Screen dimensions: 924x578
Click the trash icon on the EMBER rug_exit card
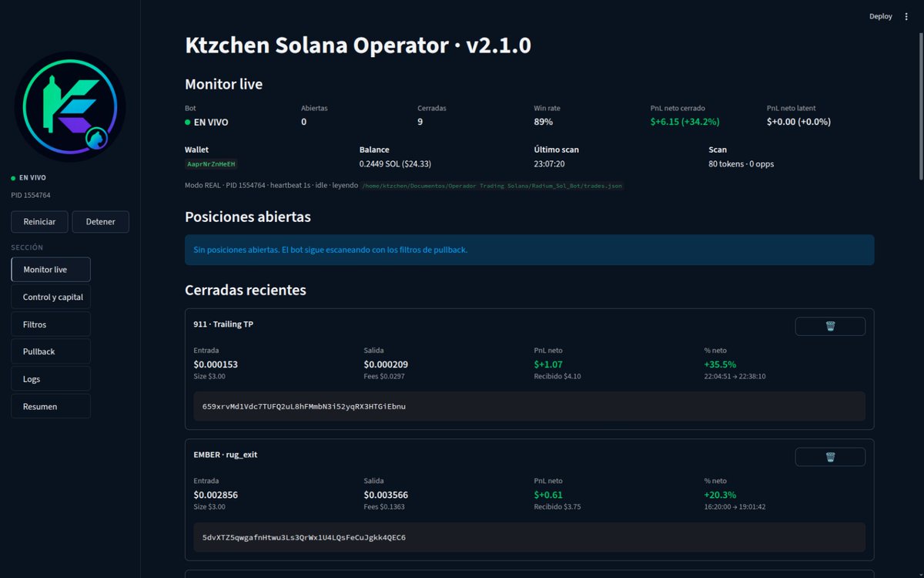830,457
